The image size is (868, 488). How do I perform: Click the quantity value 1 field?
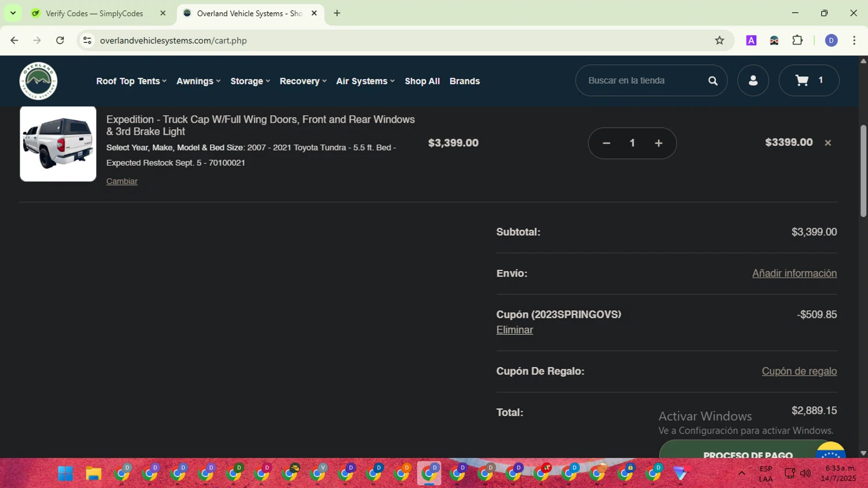(632, 143)
